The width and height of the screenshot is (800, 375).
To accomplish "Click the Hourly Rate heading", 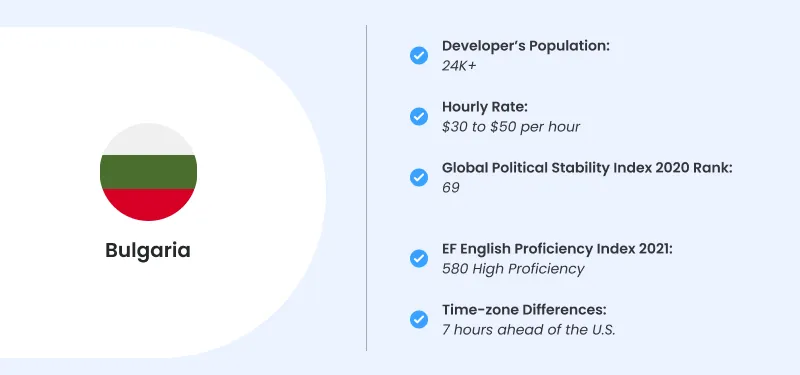I will click(x=485, y=107).
